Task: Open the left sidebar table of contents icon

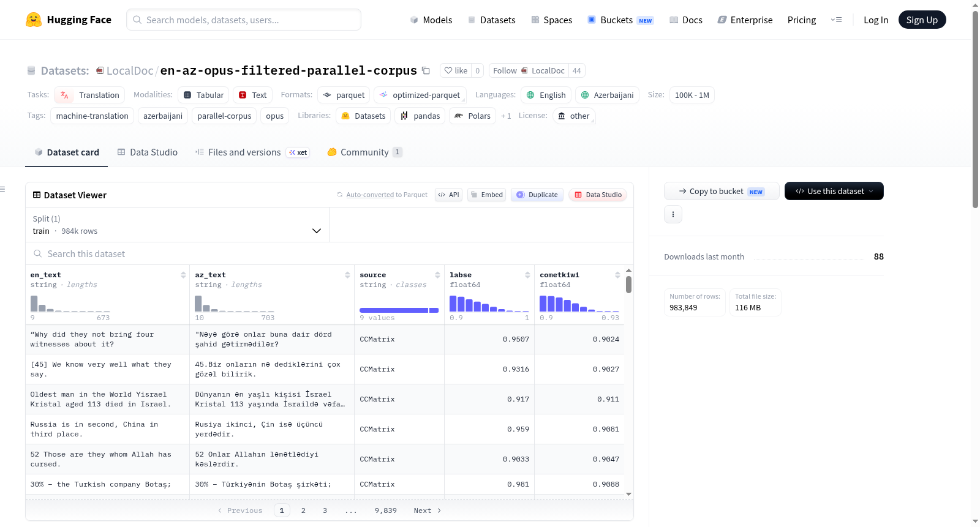Action: (x=3, y=189)
